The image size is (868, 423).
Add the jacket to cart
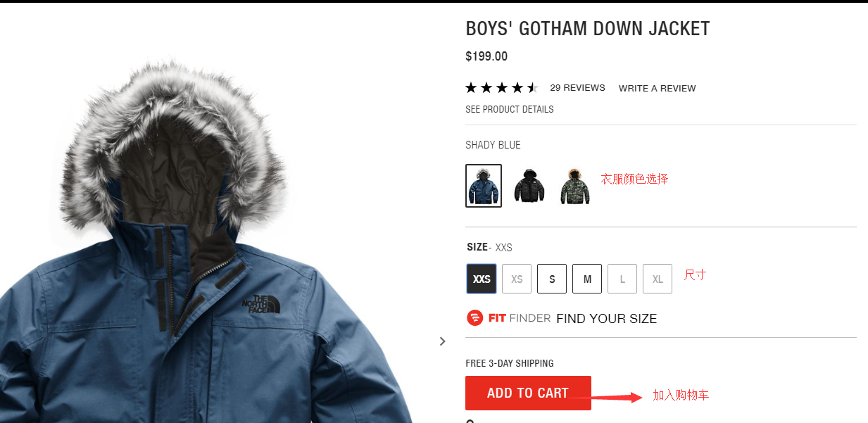528,393
